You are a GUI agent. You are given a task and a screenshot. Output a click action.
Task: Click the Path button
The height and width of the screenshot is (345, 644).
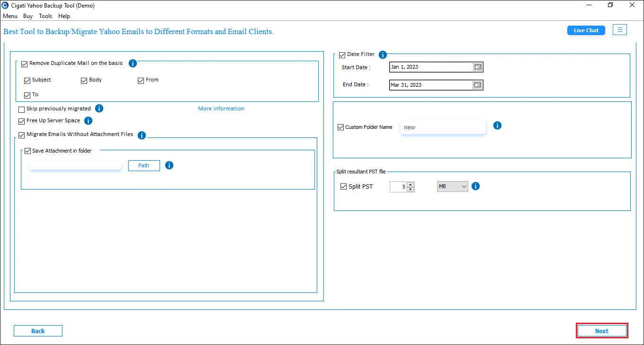144,165
